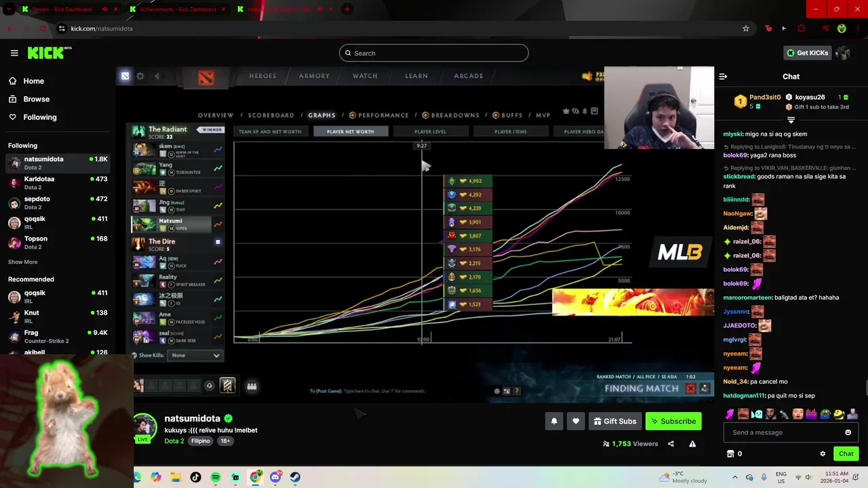
Task: Click into the Kick Search field
Action: pos(434,53)
